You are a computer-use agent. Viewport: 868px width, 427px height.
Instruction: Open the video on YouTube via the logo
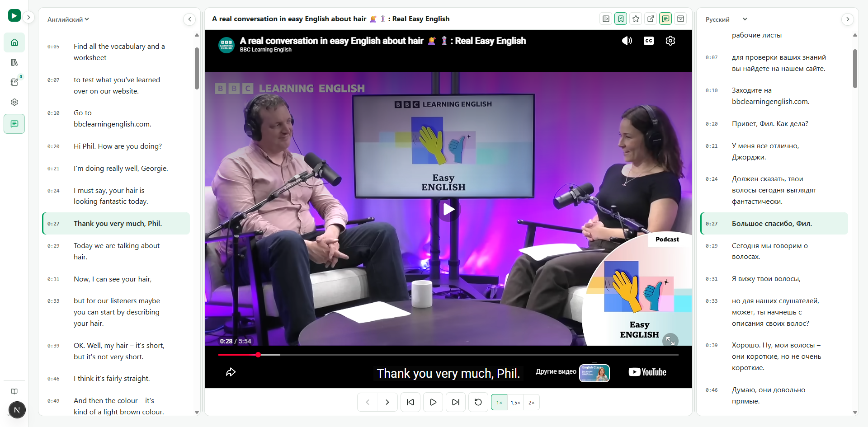(647, 372)
